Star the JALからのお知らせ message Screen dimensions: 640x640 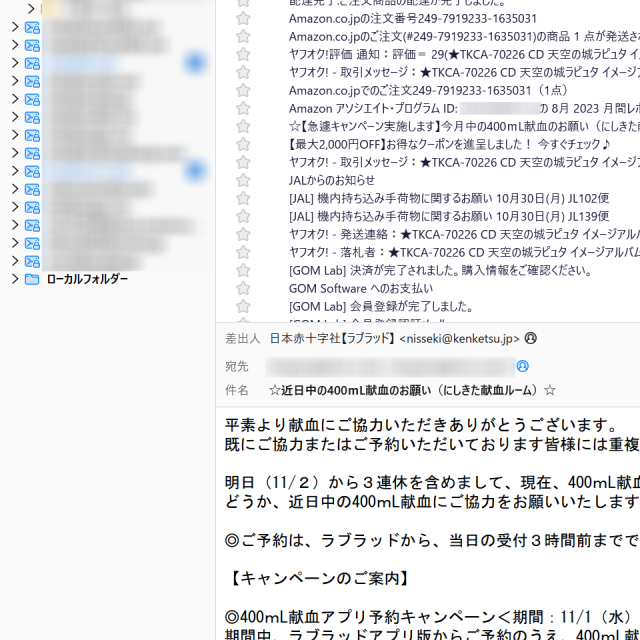[243, 180]
